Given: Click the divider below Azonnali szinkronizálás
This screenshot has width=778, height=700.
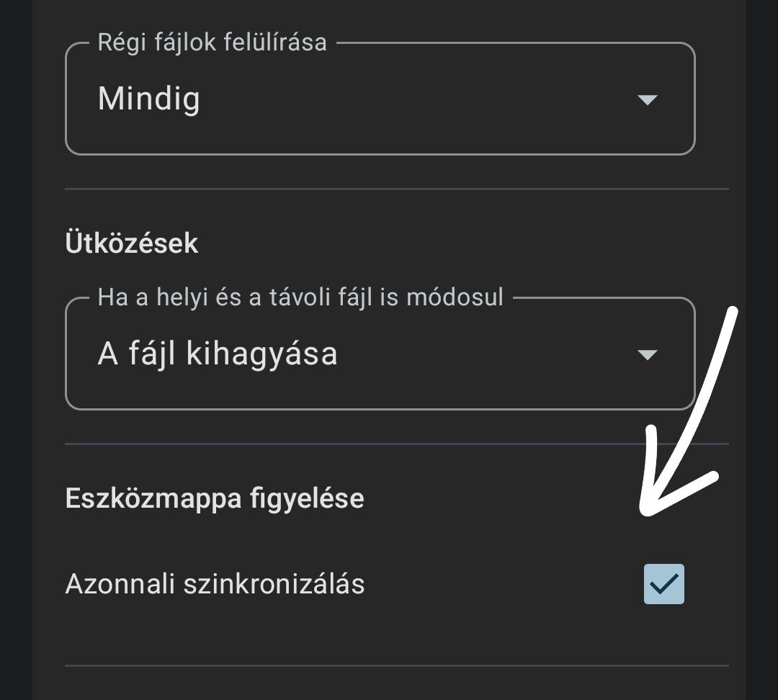Looking at the screenshot, I should point(396,666).
